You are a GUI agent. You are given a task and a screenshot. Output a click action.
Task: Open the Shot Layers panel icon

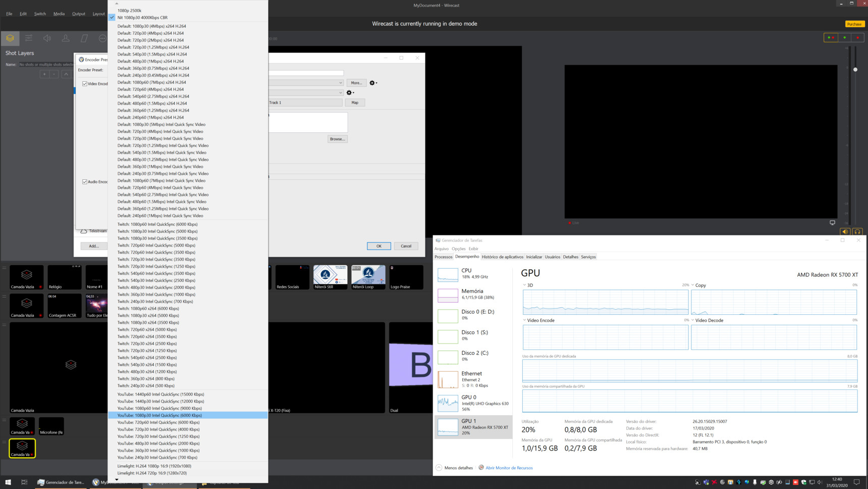pos(10,38)
